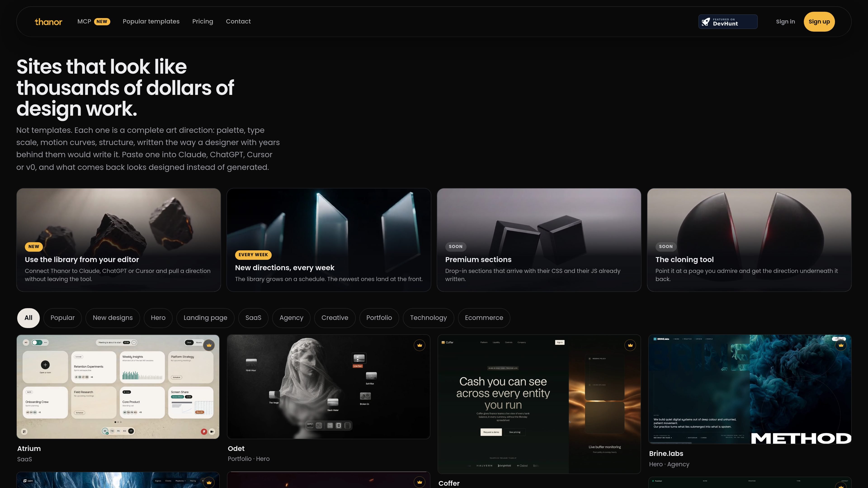This screenshot has width=868, height=488.
Task: Select the All filter pill
Action: tap(28, 318)
